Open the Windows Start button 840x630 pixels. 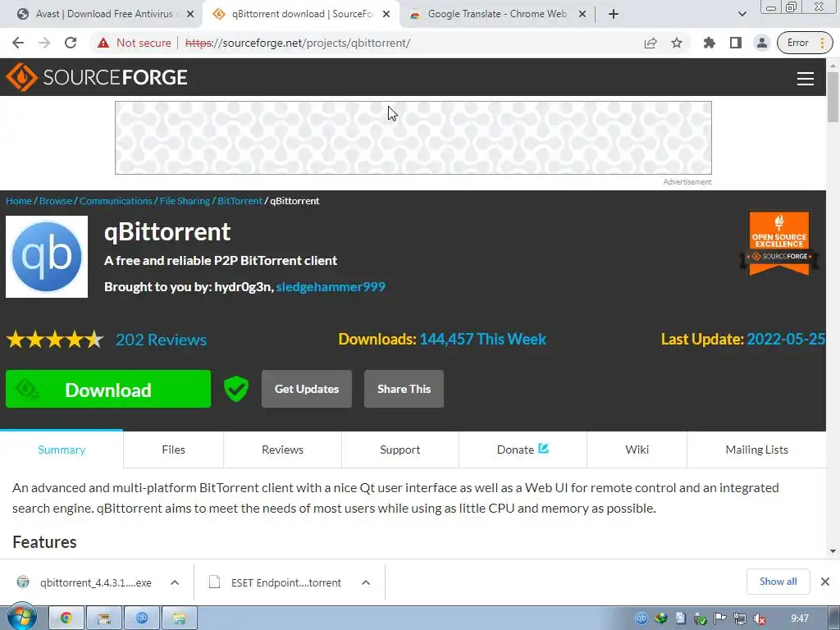[x=22, y=618]
